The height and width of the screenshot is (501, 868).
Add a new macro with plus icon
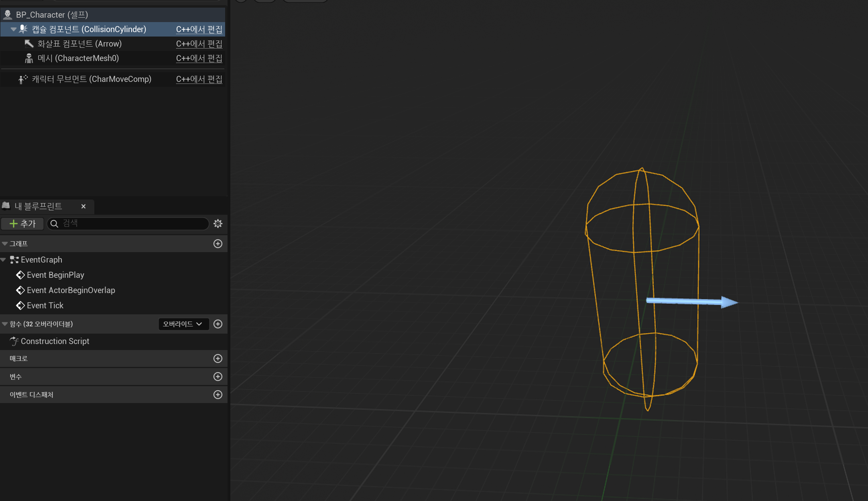coord(218,358)
